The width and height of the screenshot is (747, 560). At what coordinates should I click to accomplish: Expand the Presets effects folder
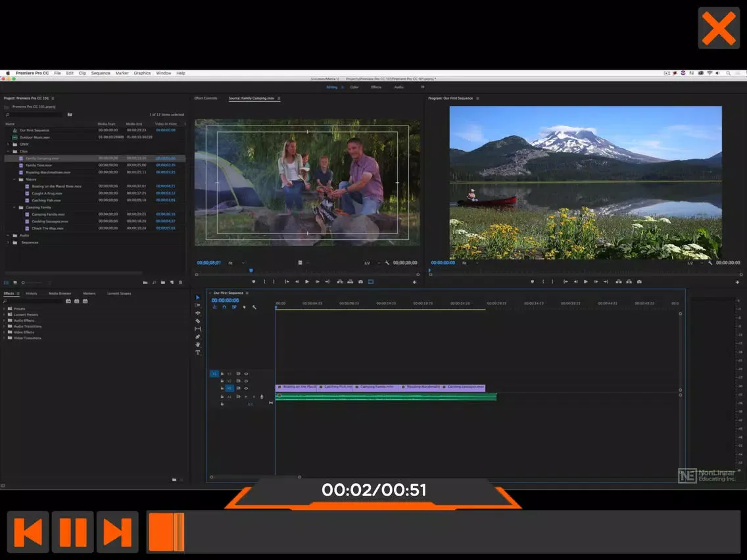coord(5,308)
